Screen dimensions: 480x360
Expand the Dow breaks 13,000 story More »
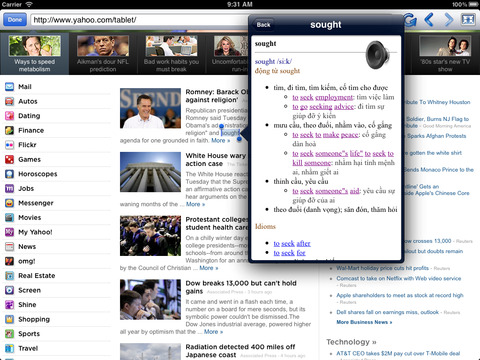click(213, 332)
